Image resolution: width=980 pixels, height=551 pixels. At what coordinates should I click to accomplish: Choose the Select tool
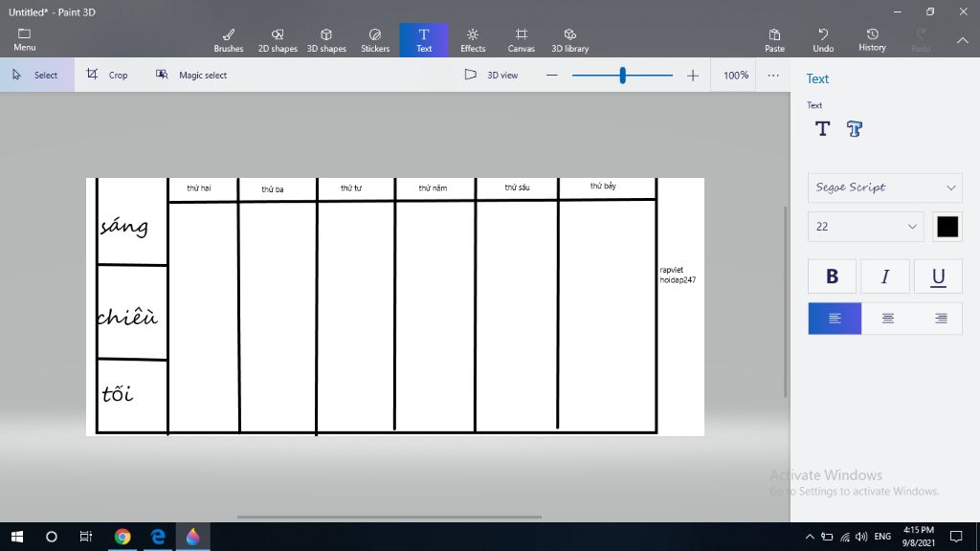(x=37, y=75)
